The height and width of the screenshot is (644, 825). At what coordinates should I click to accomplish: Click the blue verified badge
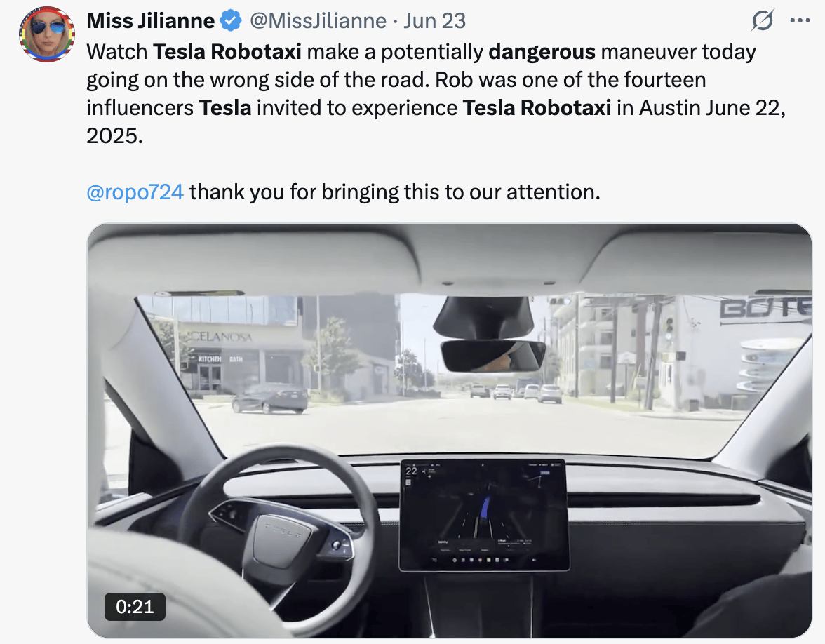(x=230, y=21)
